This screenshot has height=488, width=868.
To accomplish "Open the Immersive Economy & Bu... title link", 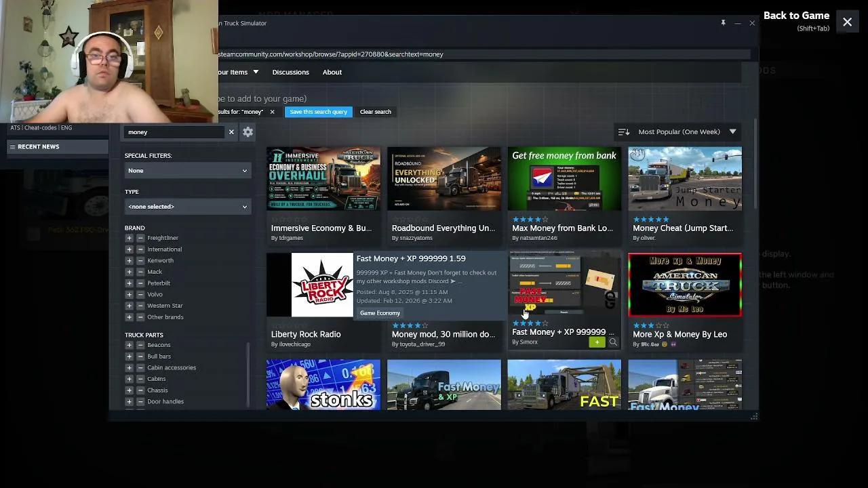I will click(321, 228).
